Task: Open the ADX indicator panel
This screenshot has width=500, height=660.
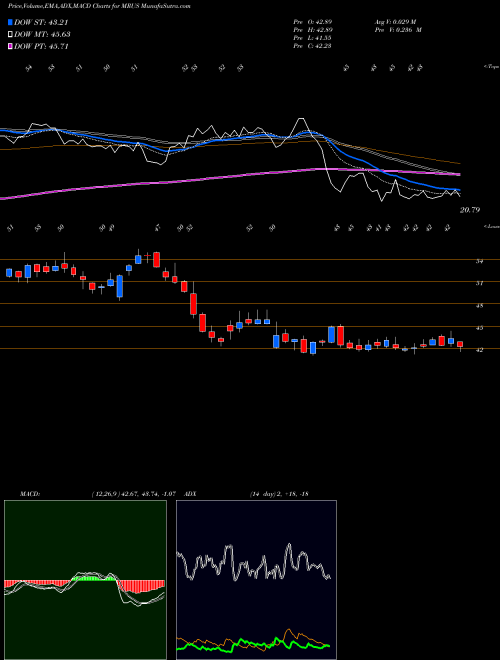Action: tap(256, 580)
